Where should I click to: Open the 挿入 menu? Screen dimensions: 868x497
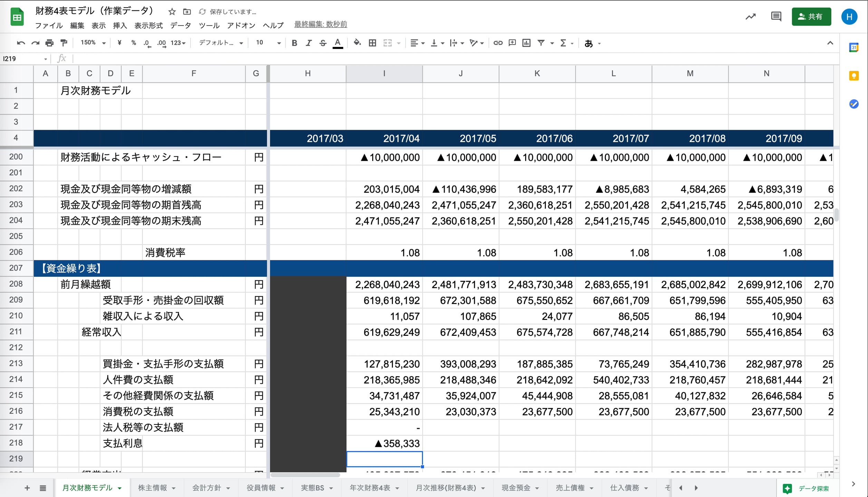(x=119, y=25)
